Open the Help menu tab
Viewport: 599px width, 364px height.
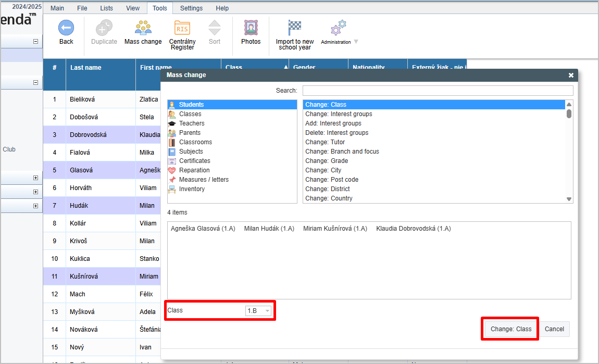(222, 8)
